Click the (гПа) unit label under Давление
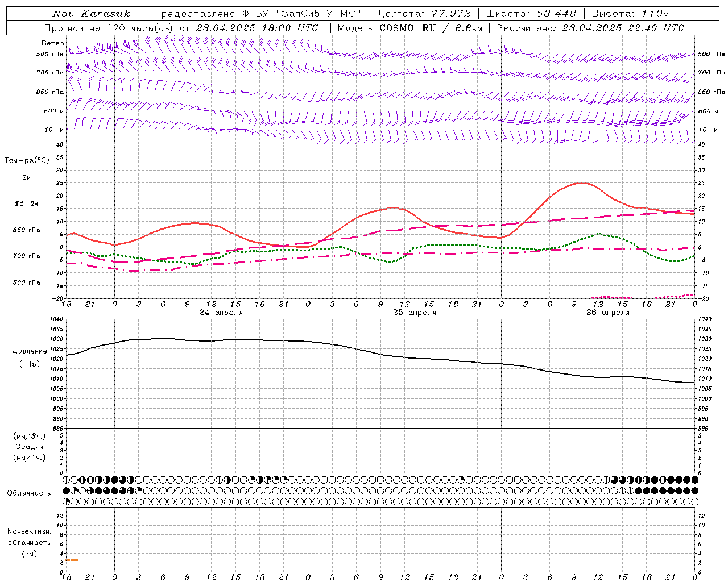728x582 pixels. click(x=30, y=364)
